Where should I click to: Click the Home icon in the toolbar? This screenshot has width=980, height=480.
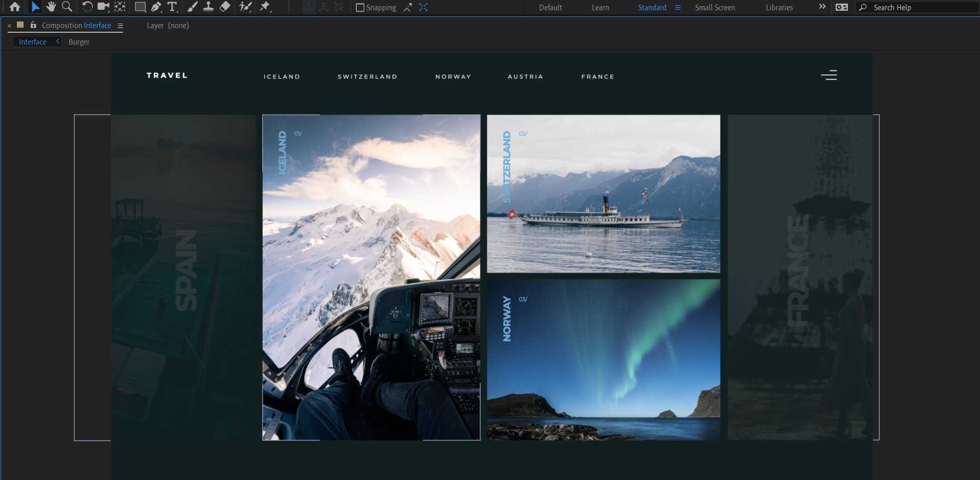click(x=15, y=7)
